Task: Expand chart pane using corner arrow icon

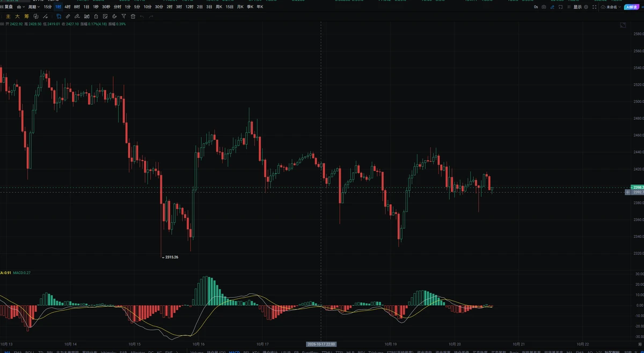Action: tap(623, 25)
